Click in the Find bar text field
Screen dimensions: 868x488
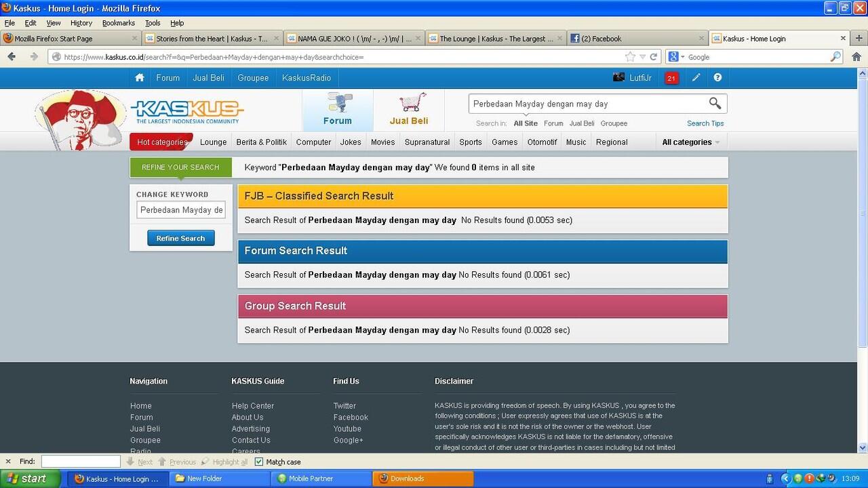pos(81,462)
